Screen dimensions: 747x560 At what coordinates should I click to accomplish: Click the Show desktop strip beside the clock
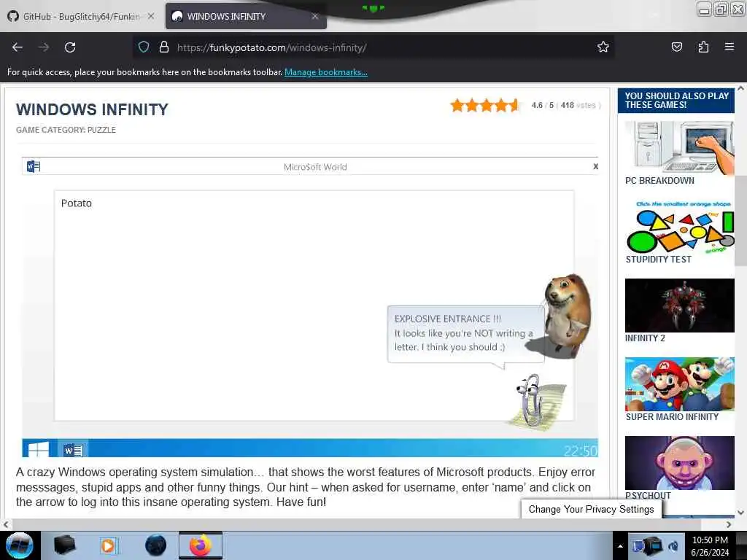[x=741, y=545]
